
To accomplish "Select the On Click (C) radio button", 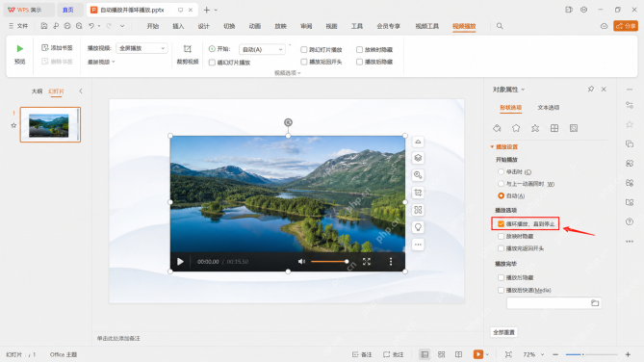I will (x=501, y=171).
